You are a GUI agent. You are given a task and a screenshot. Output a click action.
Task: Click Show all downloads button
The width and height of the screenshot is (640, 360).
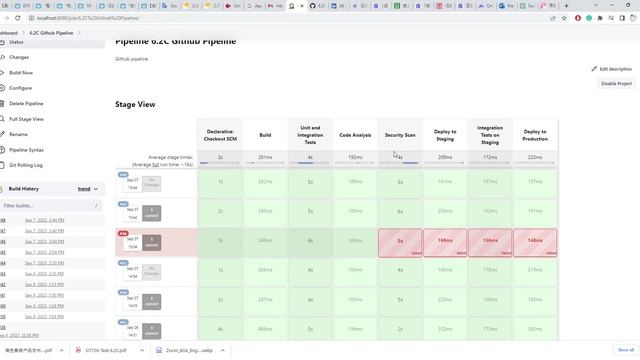tap(625, 350)
